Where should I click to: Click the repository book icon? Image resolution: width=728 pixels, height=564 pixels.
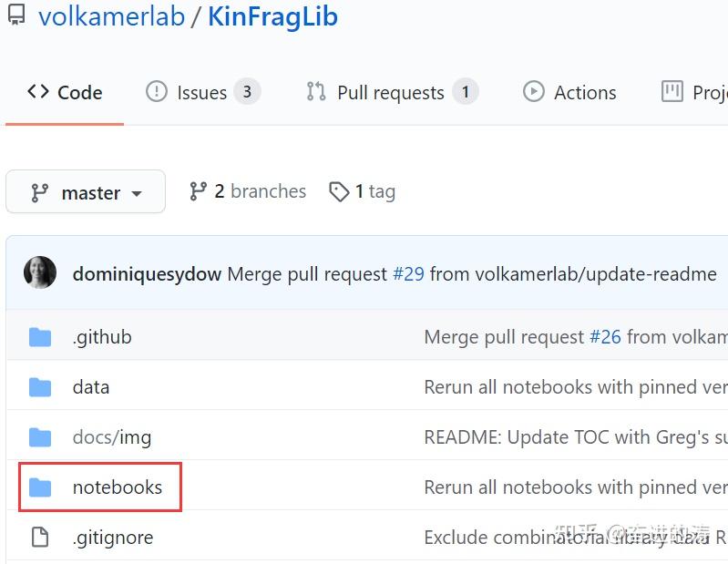pyautogui.click(x=16, y=15)
